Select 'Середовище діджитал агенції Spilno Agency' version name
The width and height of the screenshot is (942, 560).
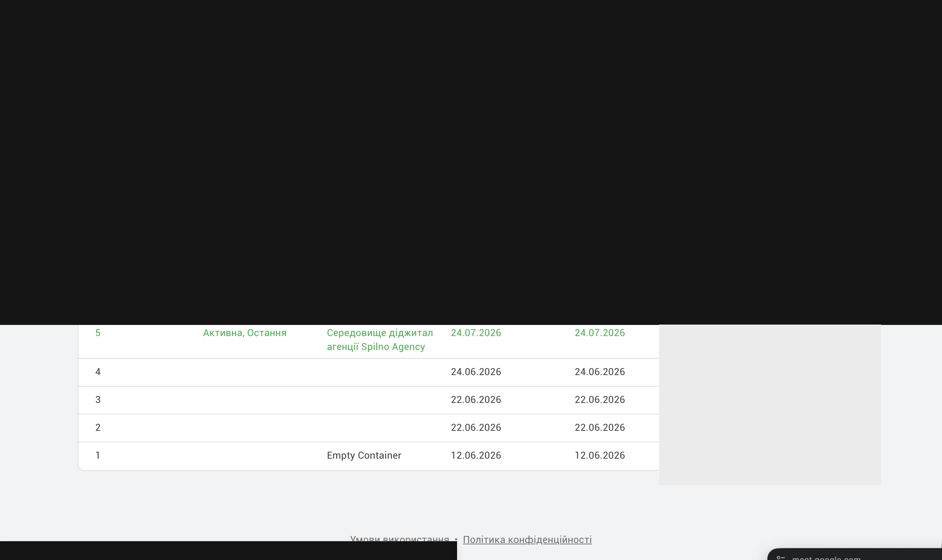(x=380, y=340)
